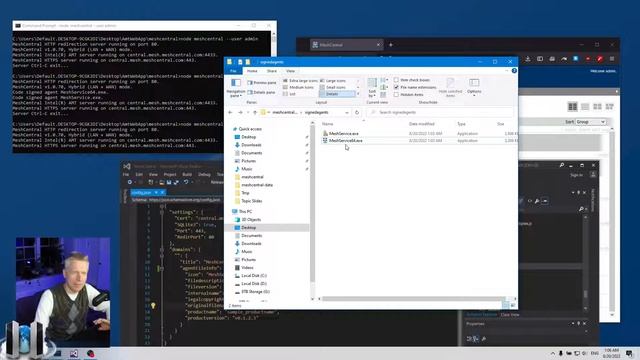Screen dimensions: 640x360
Task: Select Small icons layout
Action: (x=333, y=87)
